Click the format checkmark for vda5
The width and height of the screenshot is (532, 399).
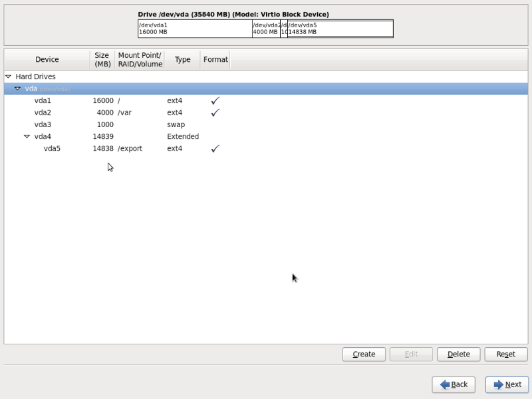[215, 148]
